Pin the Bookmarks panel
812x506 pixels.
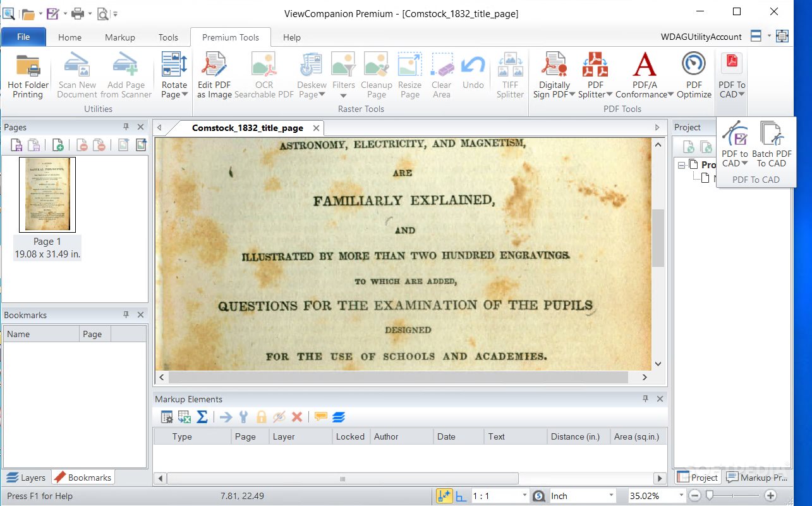126,314
